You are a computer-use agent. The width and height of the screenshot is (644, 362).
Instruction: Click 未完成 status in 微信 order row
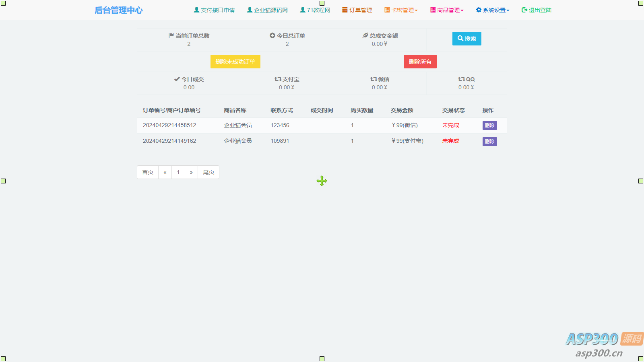(x=451, y=125)
